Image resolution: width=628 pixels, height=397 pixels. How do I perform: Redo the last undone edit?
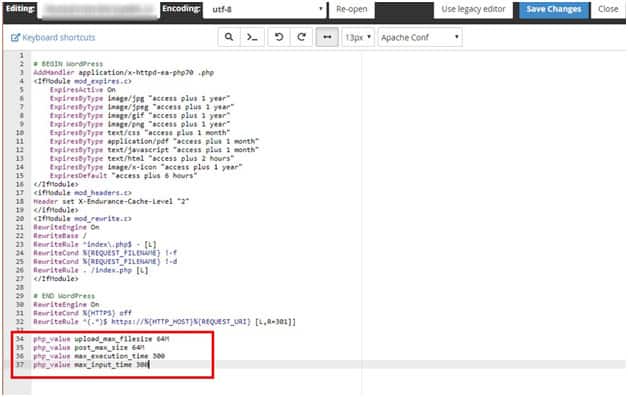coord(302,37)
